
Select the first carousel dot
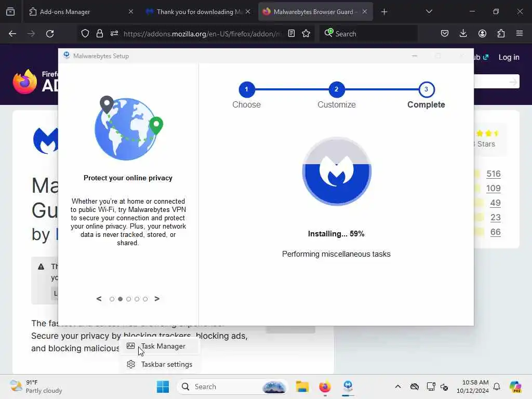[112, 299]
